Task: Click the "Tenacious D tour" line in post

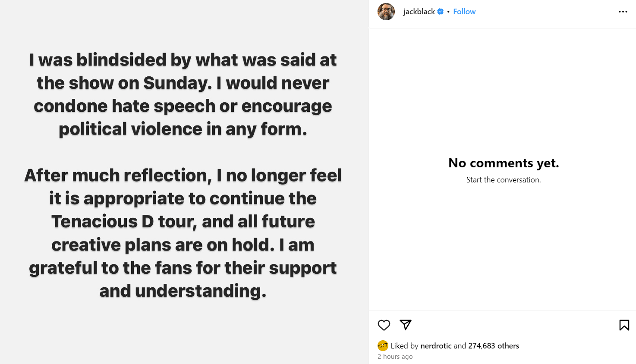Action: tap(183, 222)
